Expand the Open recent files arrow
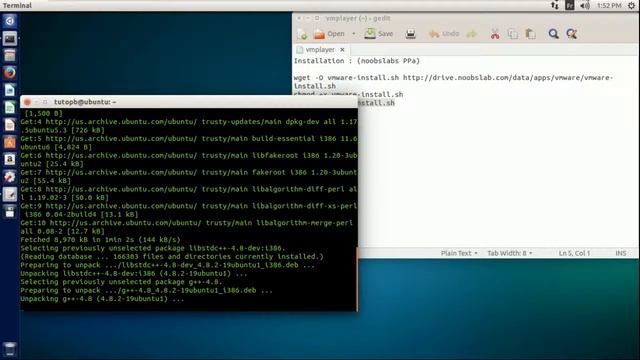Image resolution: width=640 pixels, height=360 pixels. [x=353, y=34]
